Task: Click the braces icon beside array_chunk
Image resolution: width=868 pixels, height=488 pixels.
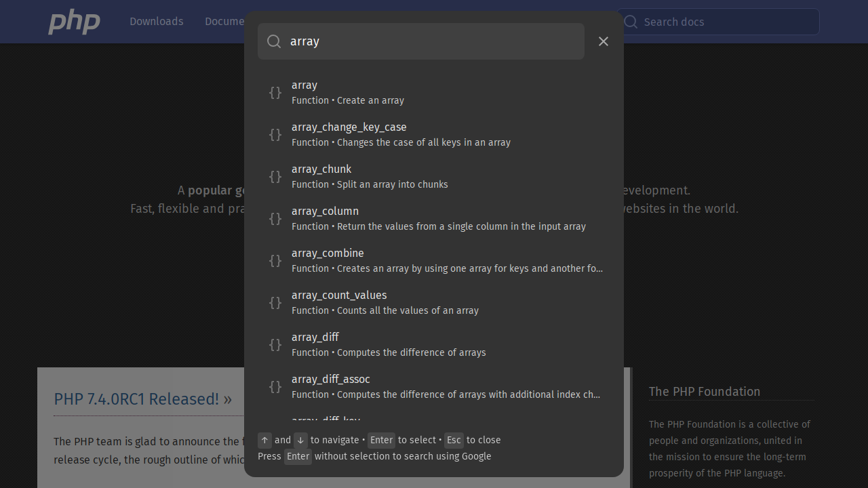Action: click(x=275, y=176)
